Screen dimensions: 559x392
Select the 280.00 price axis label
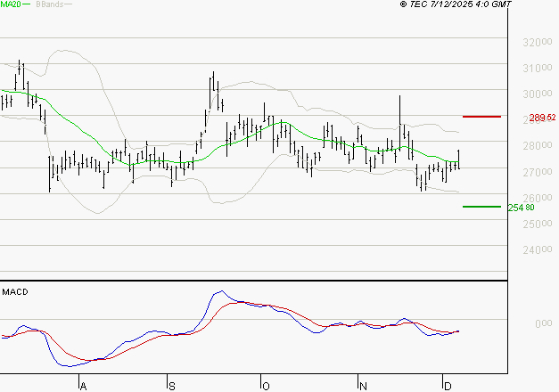(x=538, y=145)
